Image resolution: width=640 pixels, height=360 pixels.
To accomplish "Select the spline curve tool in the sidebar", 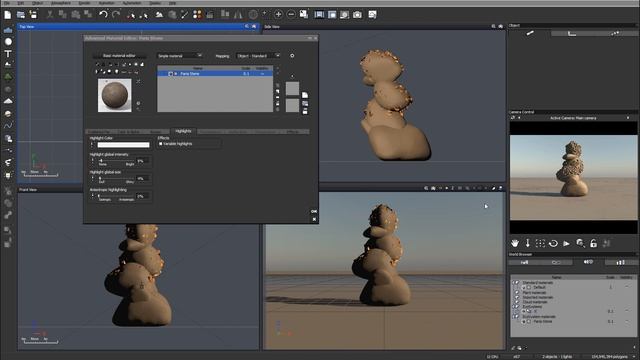I will [8, 126].
